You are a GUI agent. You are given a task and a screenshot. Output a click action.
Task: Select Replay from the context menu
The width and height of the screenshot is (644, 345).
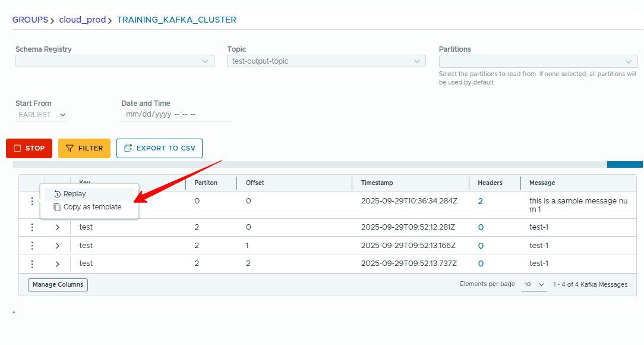point(75,194)
